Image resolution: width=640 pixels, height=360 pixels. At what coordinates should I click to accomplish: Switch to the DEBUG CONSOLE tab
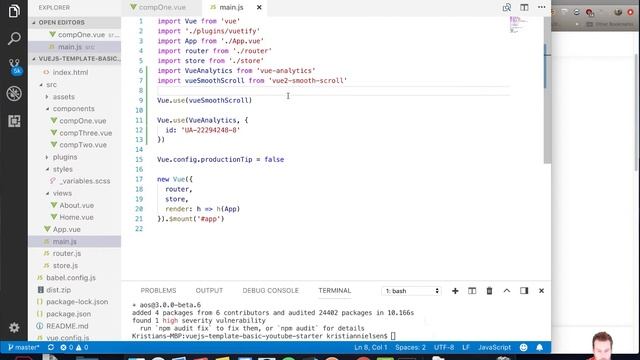tap(271, 291)
